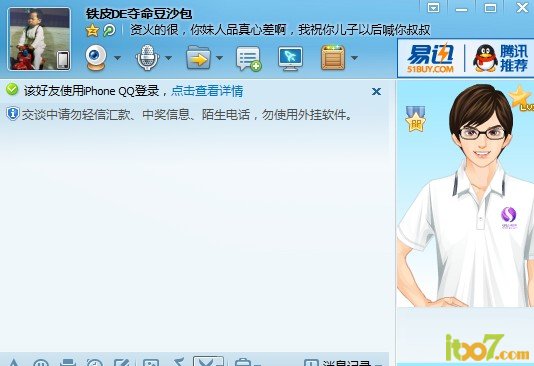The height and width of the screenshot is (366, 534).
Task: Open the applications box icon
Action: click(333, 58)
